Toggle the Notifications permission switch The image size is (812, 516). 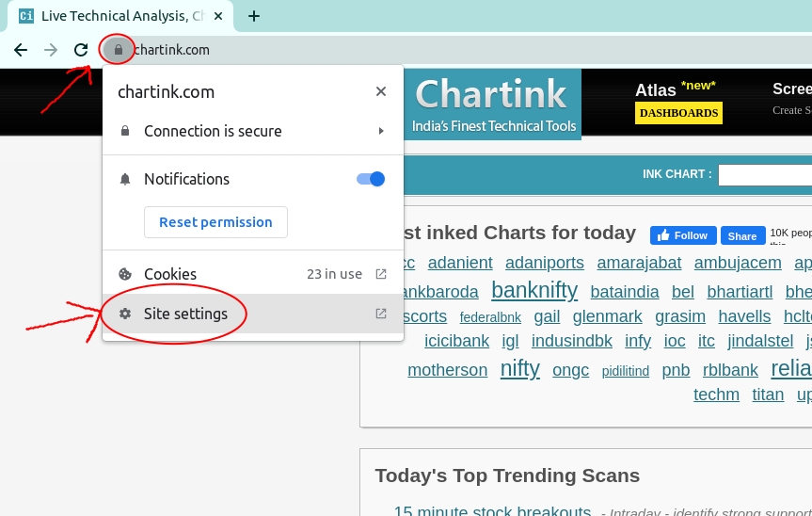click(x=371, y=179)
